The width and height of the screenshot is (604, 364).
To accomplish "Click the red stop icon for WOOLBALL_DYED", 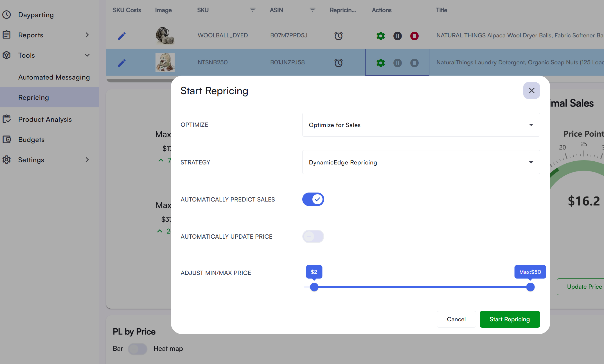I will pos(414,36).
